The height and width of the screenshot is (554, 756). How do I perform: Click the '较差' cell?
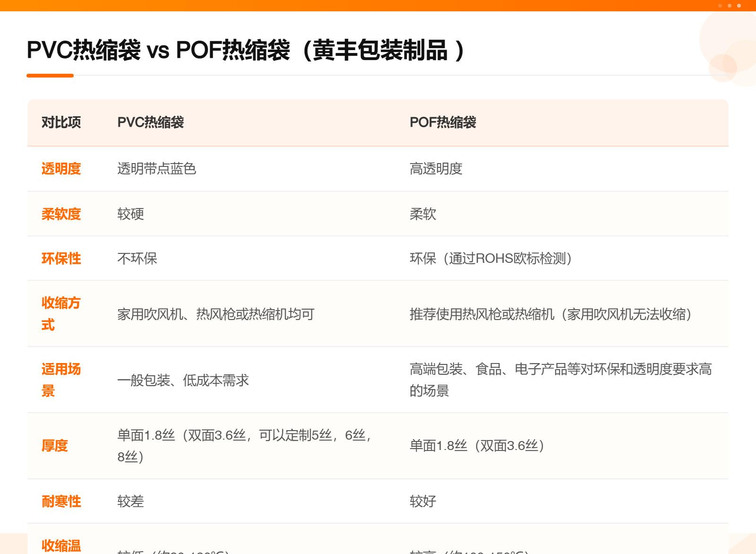click(x=130, y=502)
